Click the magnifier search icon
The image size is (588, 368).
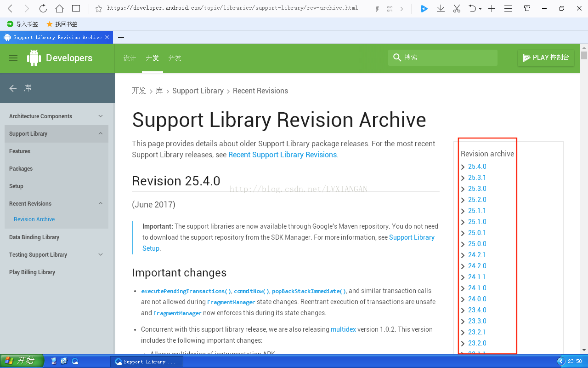[x=397, y=57]
